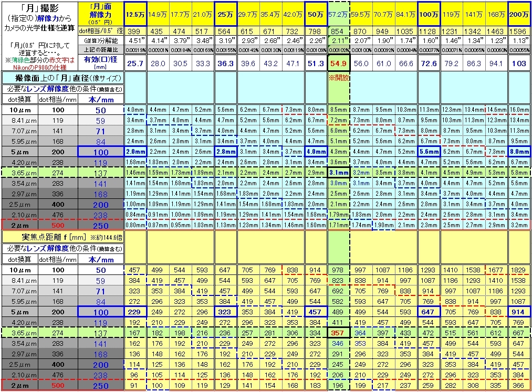This screenshot has width=532, height=392.
Task: Click the effective aperture value 72.6
Action: [429, 63]
